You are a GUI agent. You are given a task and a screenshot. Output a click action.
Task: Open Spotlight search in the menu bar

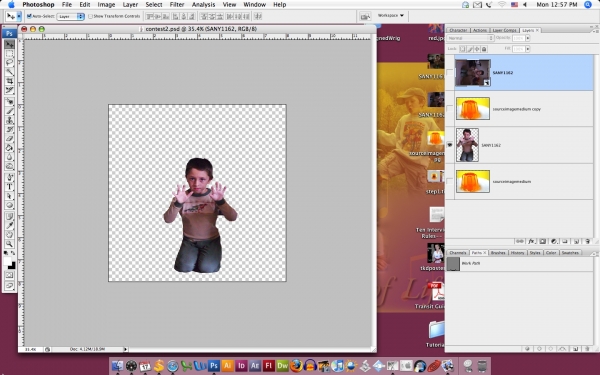click(x=588, y=5)
